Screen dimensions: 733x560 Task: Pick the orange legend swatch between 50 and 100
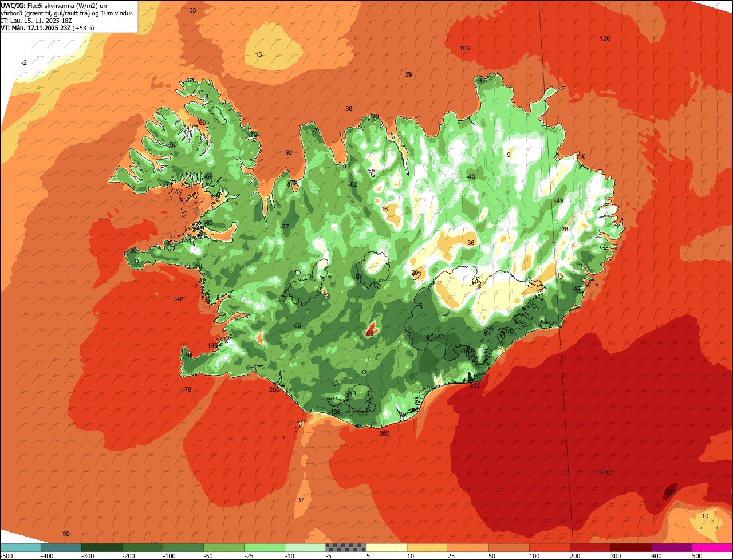509,547
